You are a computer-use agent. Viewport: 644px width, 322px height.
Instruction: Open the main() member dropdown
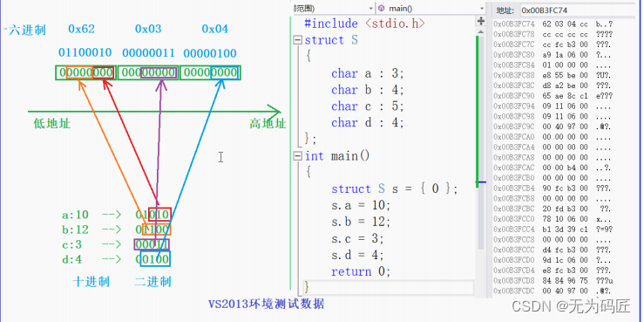(x=482, y=8)
